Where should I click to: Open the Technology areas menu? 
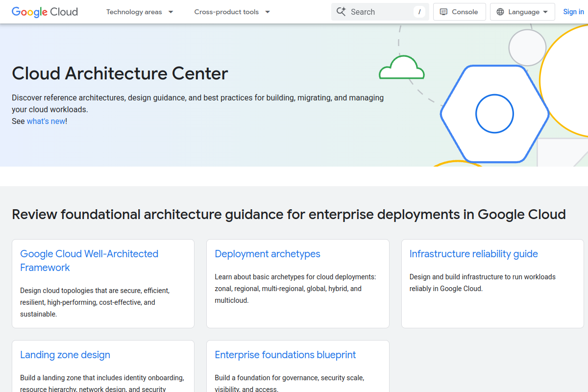pos(140,12)
